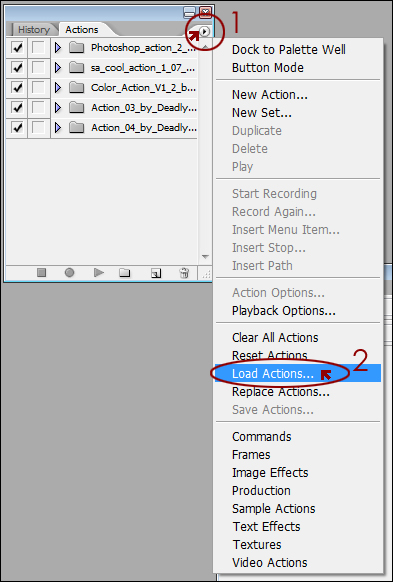Open the Actions palette flyout menu arrow
The width and height of the screenshot is (393, 582).
tap(204, 32)
